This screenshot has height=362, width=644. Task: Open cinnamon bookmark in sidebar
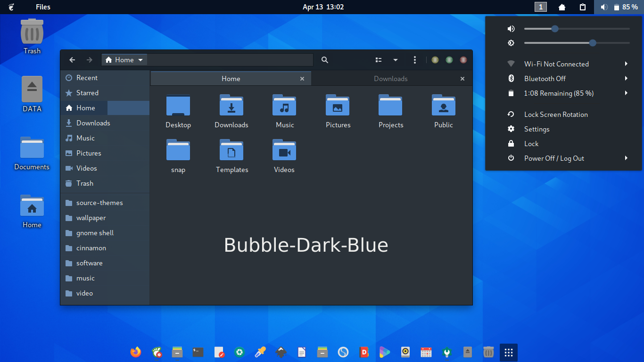[105, 248]
